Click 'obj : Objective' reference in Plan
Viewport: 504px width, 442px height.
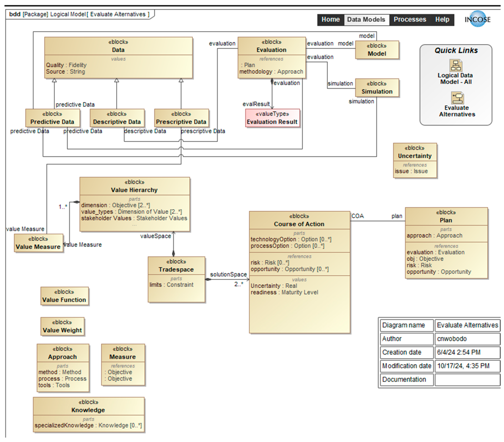[425, 259]
